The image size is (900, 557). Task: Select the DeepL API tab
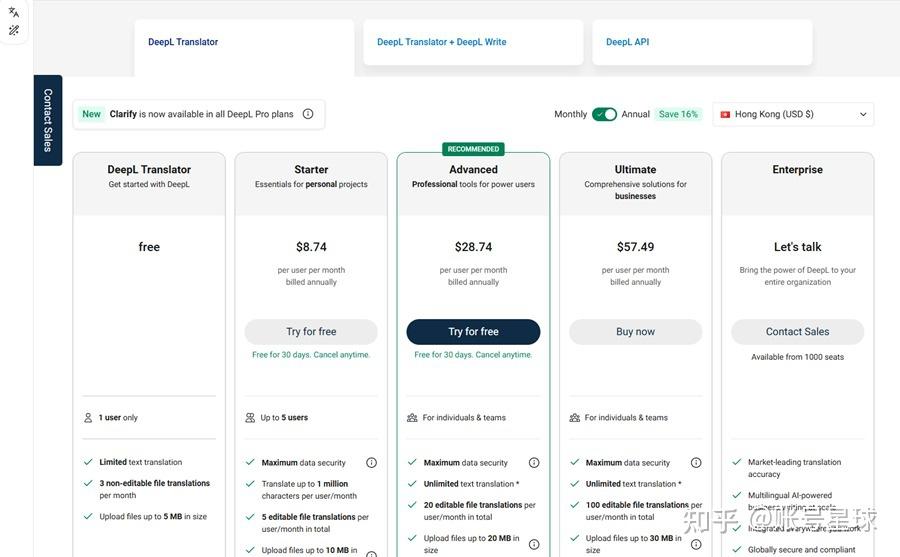(x=702, y=43)
